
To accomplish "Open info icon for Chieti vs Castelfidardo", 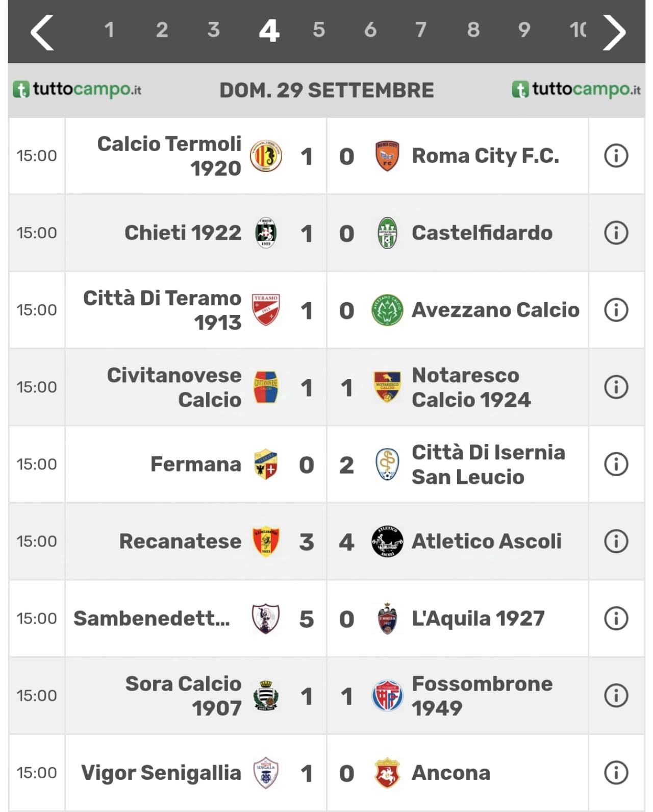I will point(616,233).
